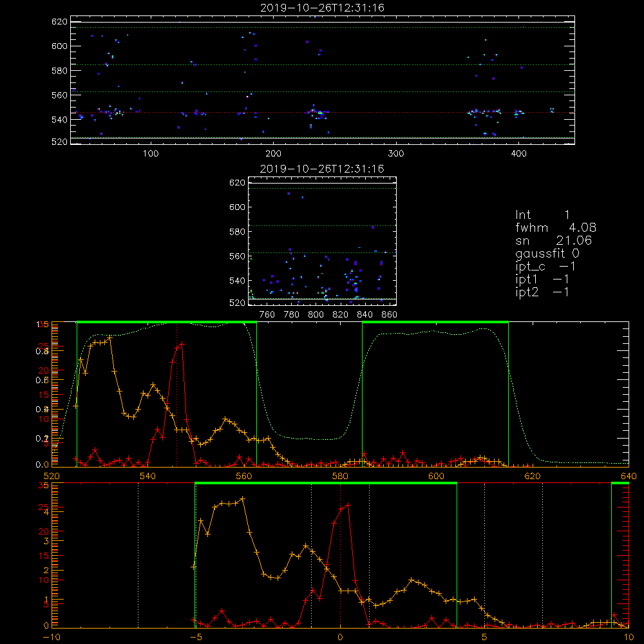Click y-axis label 580 on the middle plot
The height and width of the screenshot is (644, 644).
237,232
